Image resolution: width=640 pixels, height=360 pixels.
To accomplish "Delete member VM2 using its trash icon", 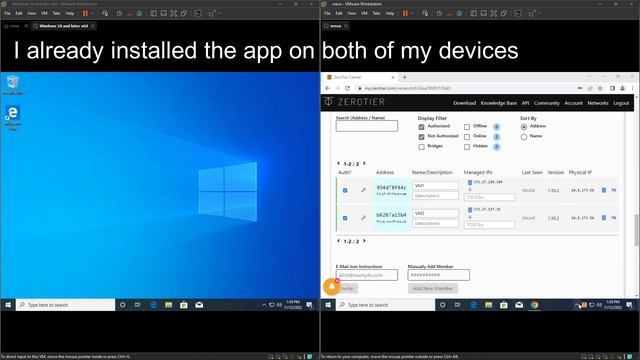I will [604, 218].
